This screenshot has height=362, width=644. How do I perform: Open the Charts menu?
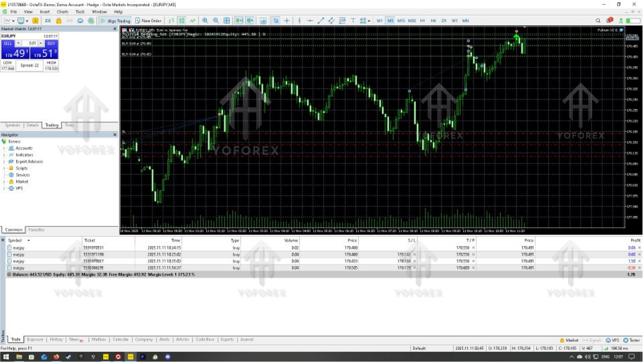coord(62,12)
